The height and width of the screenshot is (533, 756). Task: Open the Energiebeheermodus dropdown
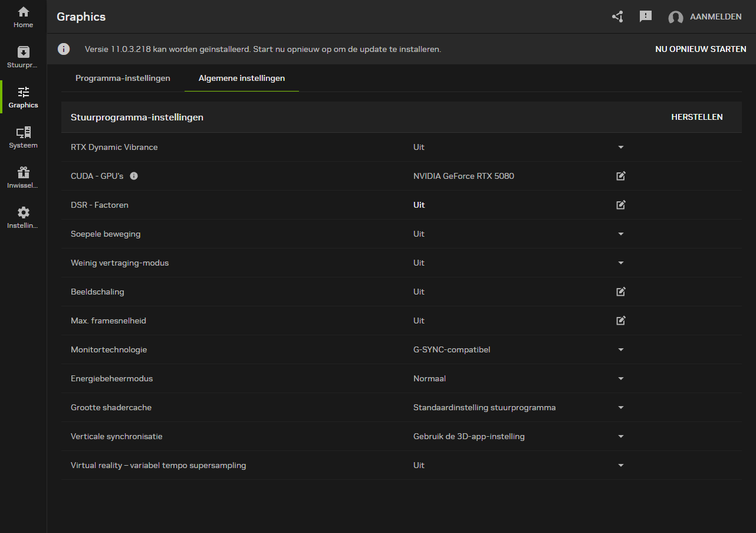(620, 378)
